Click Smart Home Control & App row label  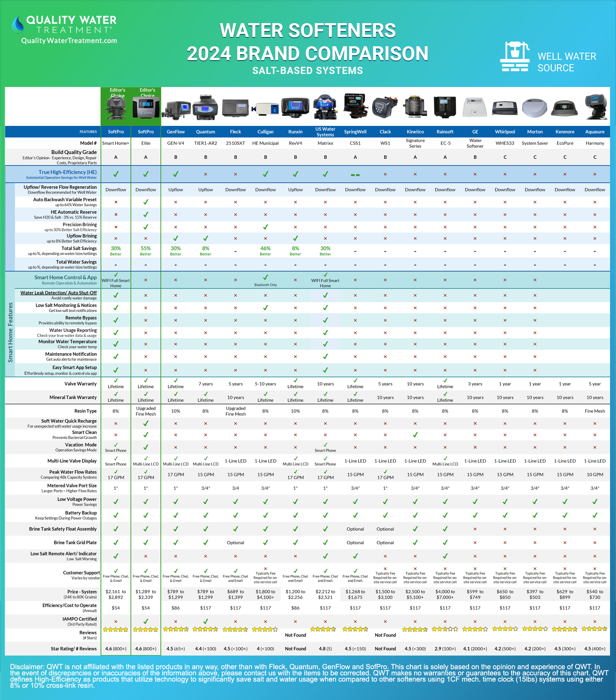click(66, 277)
